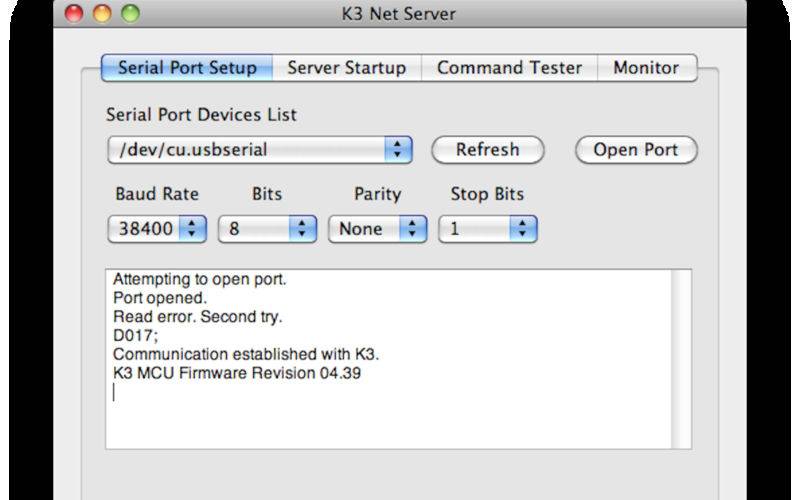Click the 'Parity' label
This screenshot has width=800, height=500.
point(378,194)
